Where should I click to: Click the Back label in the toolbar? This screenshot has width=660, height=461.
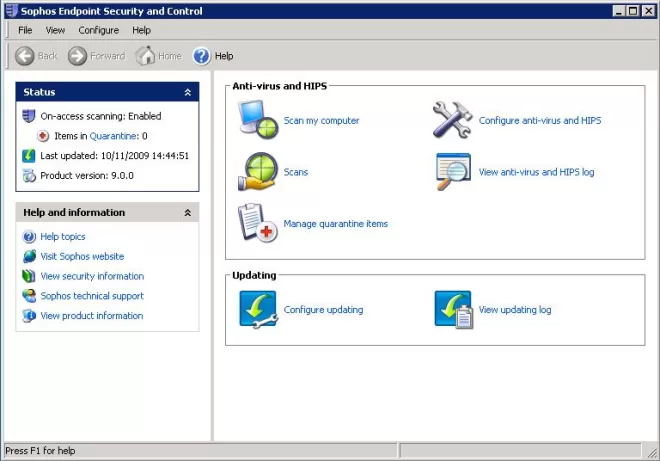click(48, 56)
